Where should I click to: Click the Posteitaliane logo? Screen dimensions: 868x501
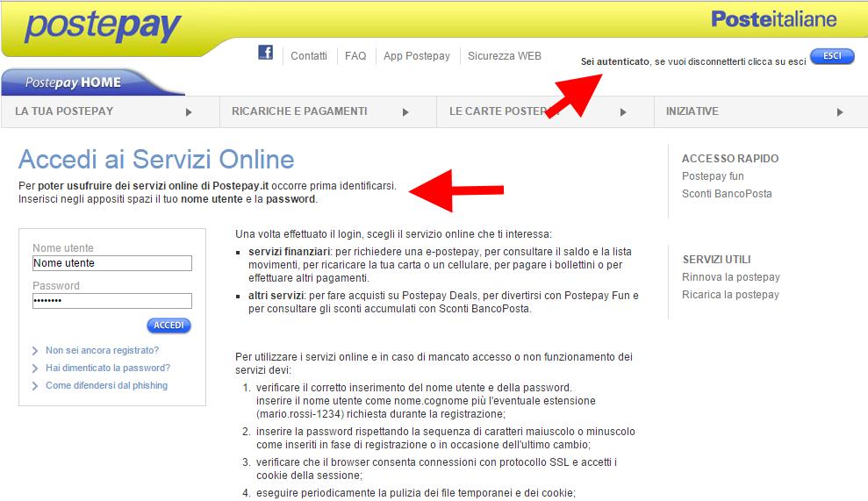tap(773, 19)
